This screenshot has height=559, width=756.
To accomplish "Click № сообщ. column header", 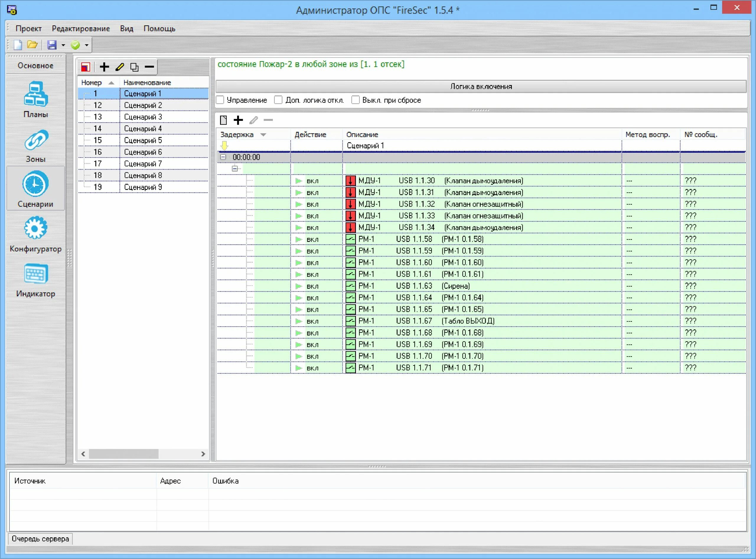I will coord(713,135).
